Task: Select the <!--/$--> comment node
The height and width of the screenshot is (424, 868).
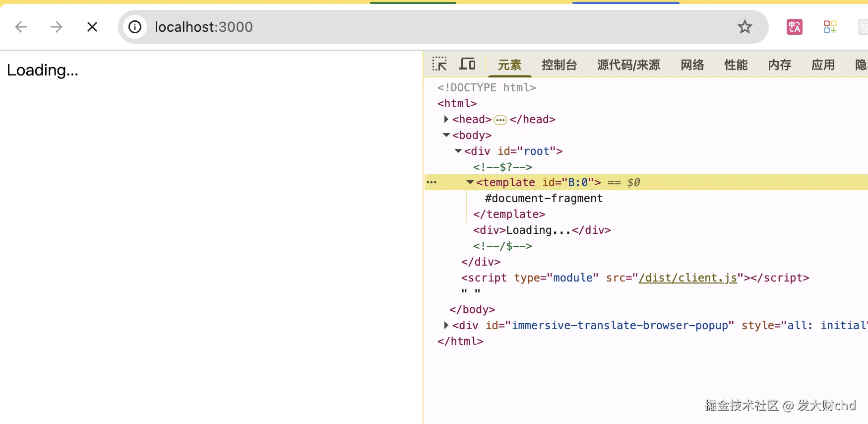Action: point(502,246)
